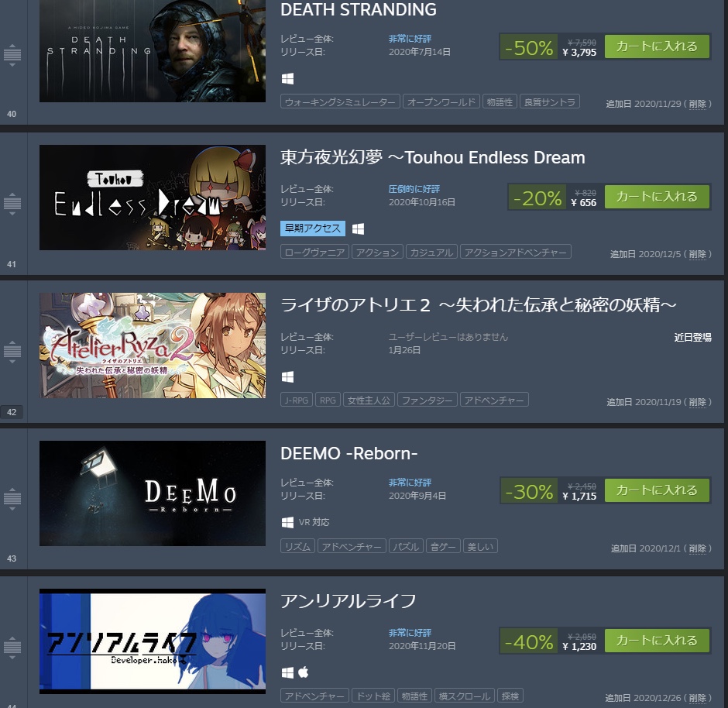Grab the drag handle beside DEATH STRANDING
Viewport: 728px width, 708px height.
coord(12,55)
